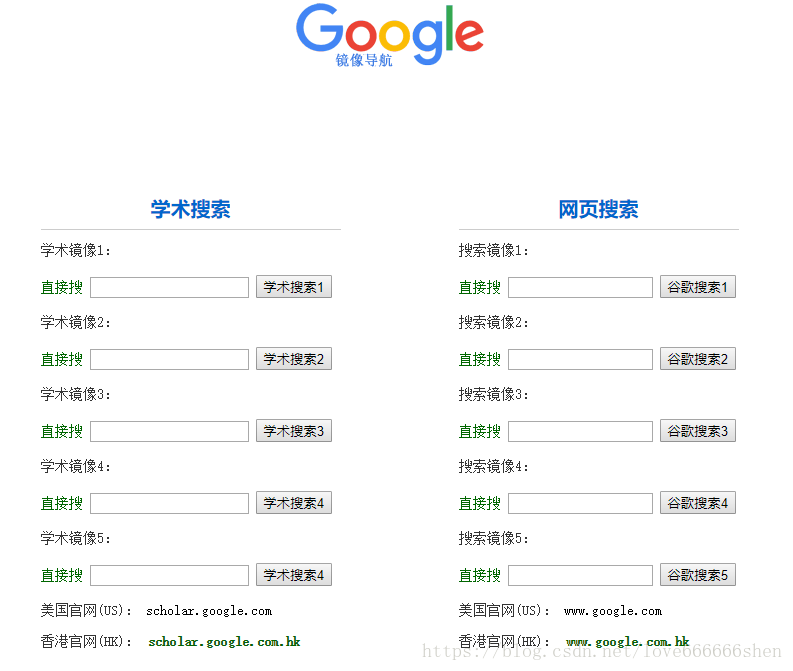Screen dimensions: 793x671
Task: Click the 学术搜索3 button
Action: (294, 431)
